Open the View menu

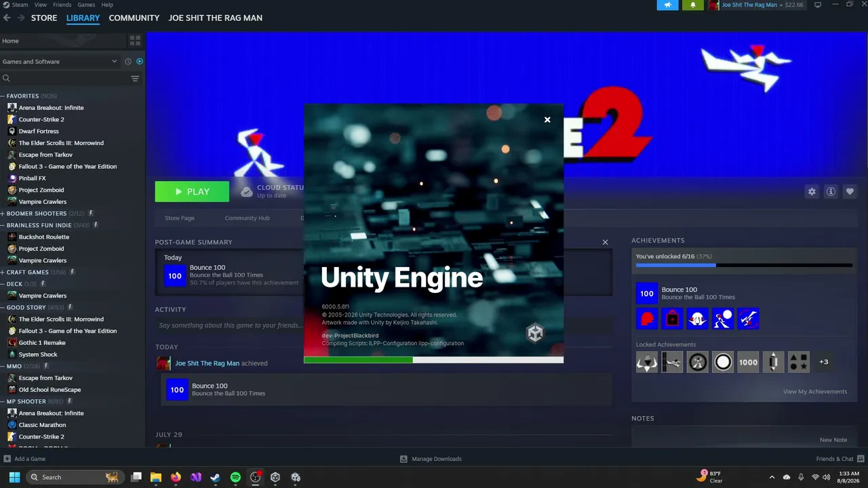click(x=41, y=5)
